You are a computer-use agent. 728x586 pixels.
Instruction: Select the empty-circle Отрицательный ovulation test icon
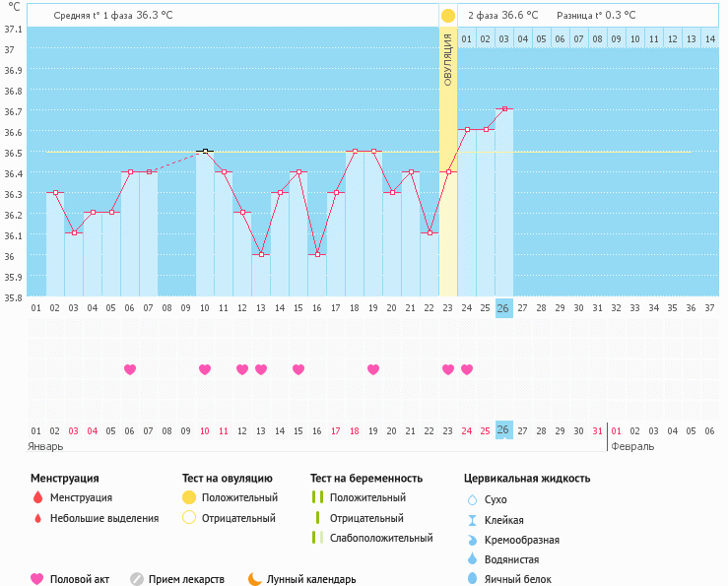point(189,518)
